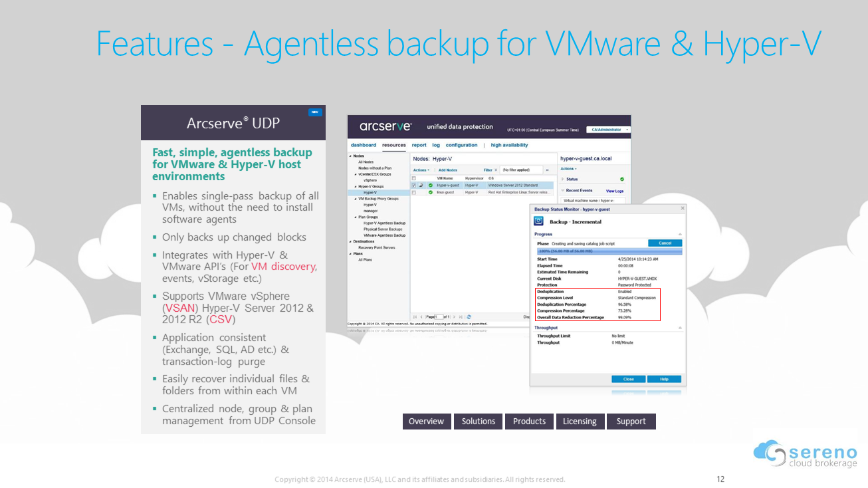This screenshot has width=868, height=488.
Task: Open the configuration tab
Action: [461, 145]
